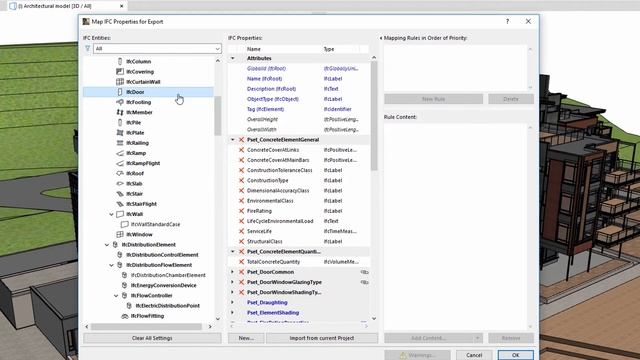
Task: Click the New... button
Action: click(x=246, y=338)
